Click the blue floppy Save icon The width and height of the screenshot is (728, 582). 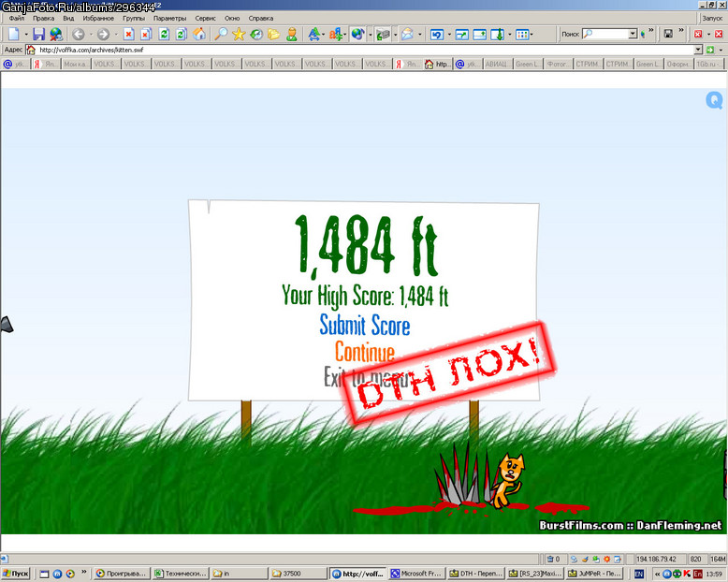(39, 35)
